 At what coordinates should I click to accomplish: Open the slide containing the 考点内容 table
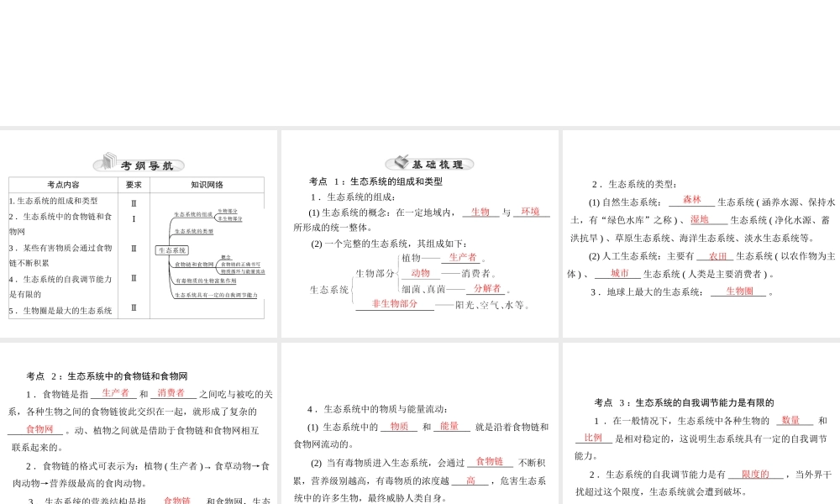pos(139,234)
